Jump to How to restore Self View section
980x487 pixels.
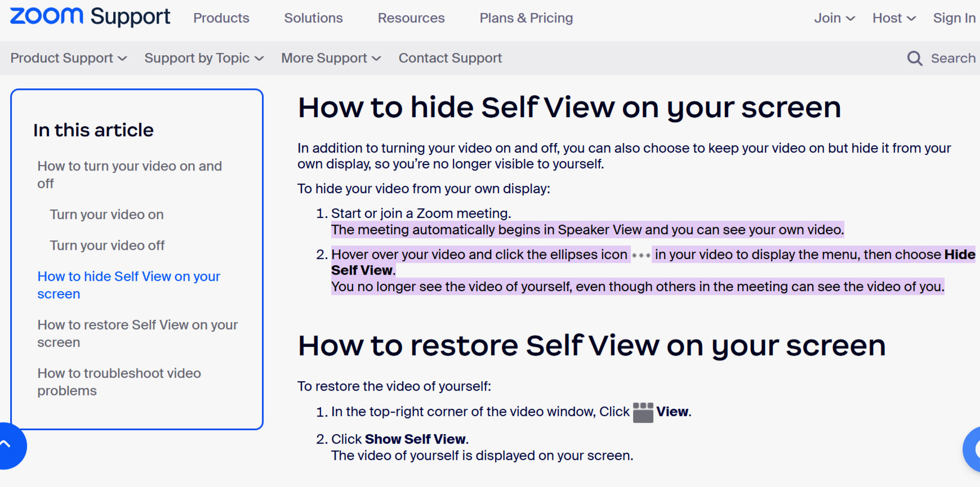tap(137, 333)
